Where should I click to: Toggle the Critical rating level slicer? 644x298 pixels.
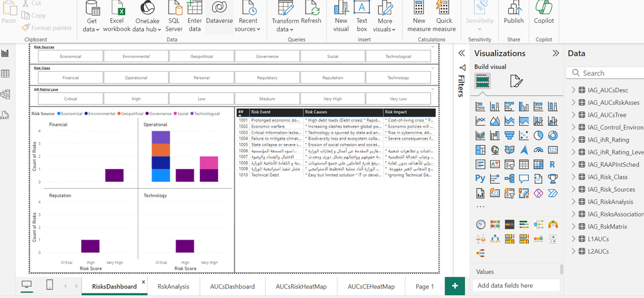70,99
